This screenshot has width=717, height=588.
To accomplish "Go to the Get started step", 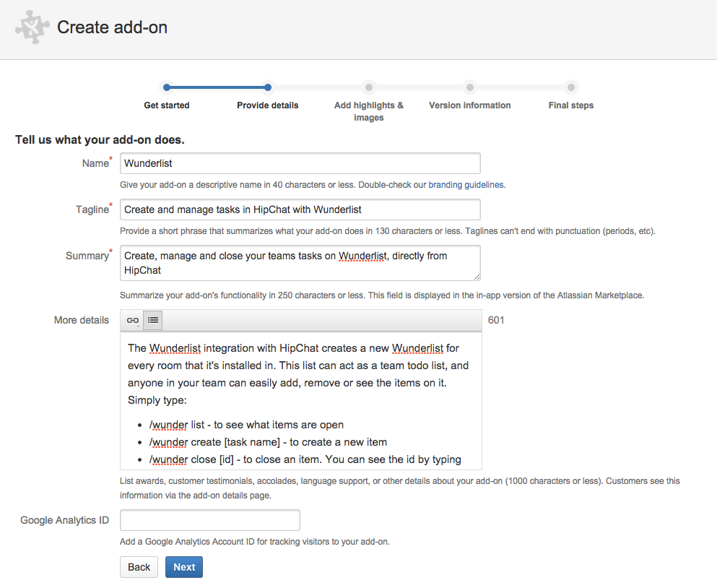I will pyautogui.click(x=167, y=105).
